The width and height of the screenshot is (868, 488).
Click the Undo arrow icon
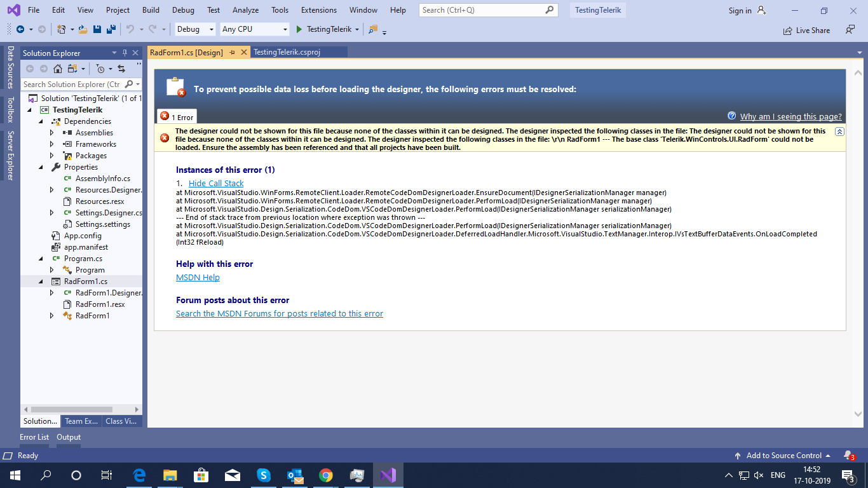point(130,29)
